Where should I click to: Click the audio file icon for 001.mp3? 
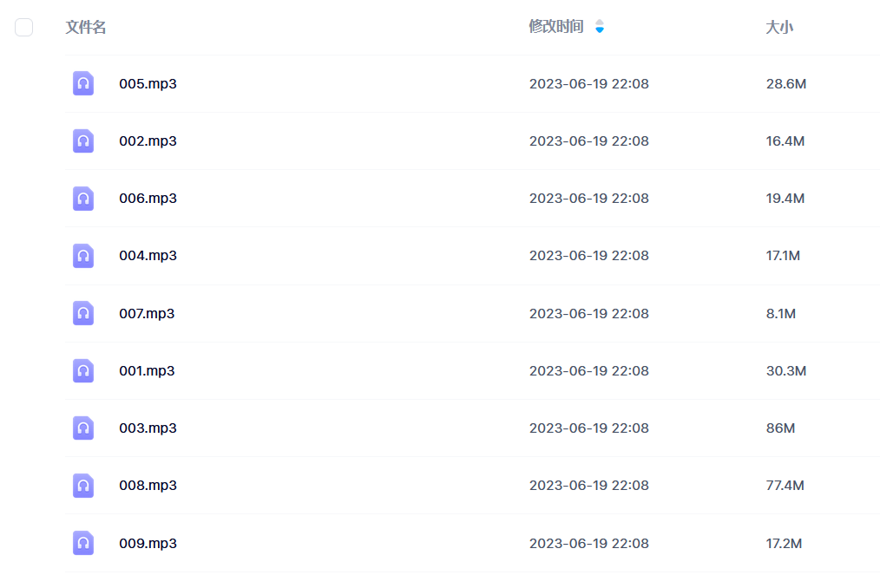(x=83, y=370)
